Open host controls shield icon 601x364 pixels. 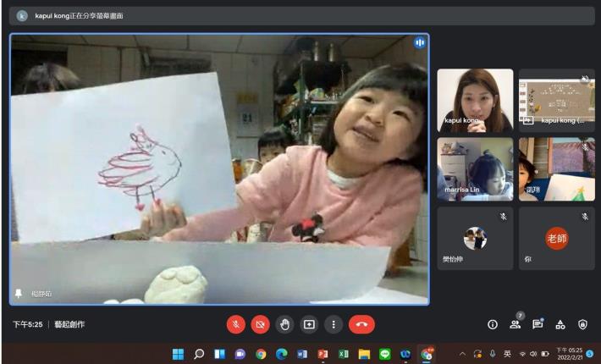click(x=582, y=324)
